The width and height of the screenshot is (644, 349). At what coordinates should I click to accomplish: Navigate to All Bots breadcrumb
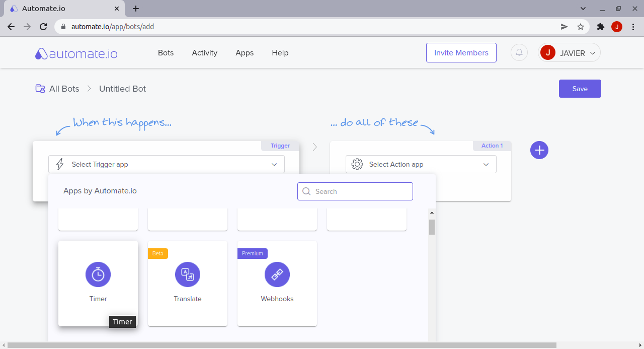(x=64, y=89)
